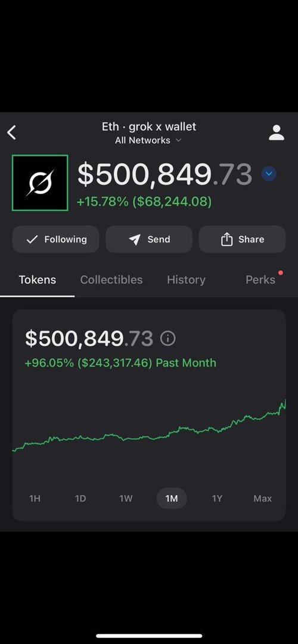The image size is (298, 644).
Task: Click the info icon beside chart balance
Action: (x=167, y=339)
